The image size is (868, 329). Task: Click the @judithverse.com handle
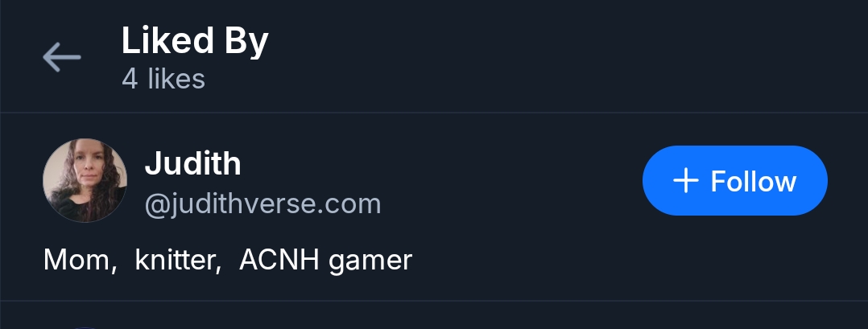tap(262, 204)
